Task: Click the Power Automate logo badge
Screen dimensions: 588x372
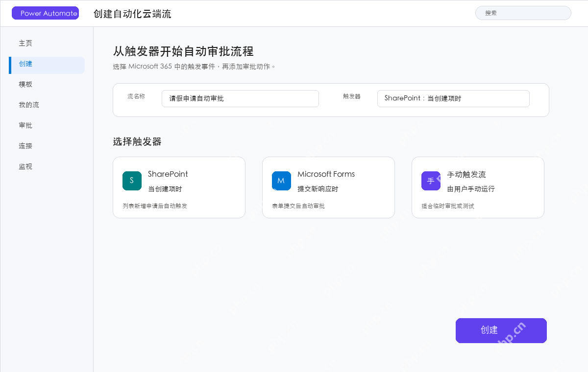Action: coord(46,13)
